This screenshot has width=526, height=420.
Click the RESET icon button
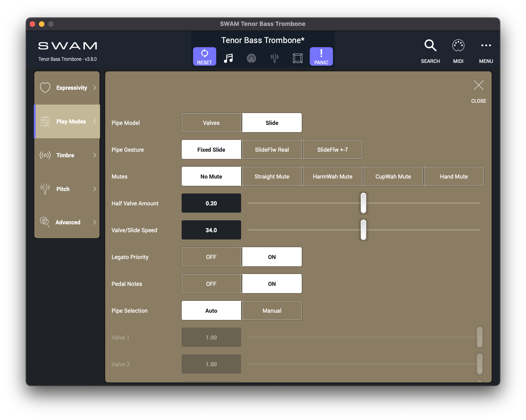tap(204, 56)
